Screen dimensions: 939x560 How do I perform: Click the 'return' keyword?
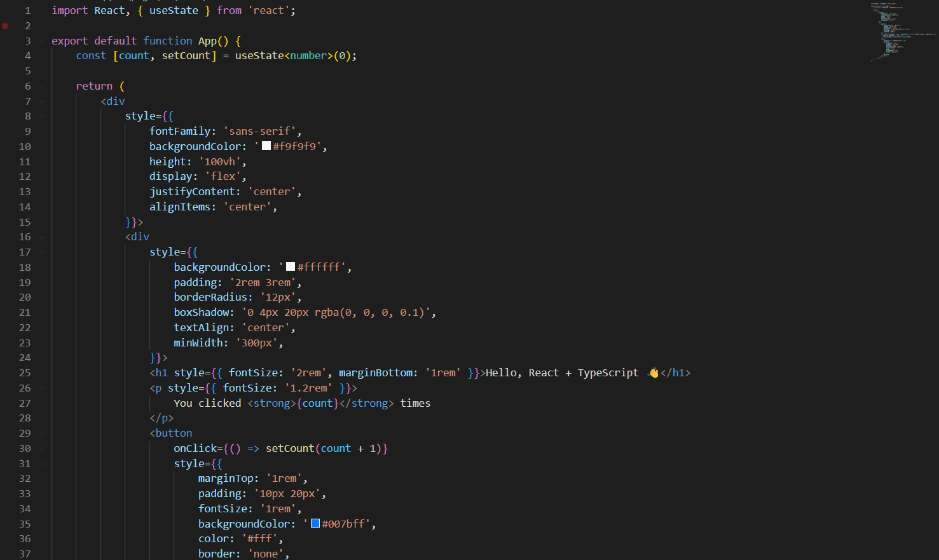point(94,86)
